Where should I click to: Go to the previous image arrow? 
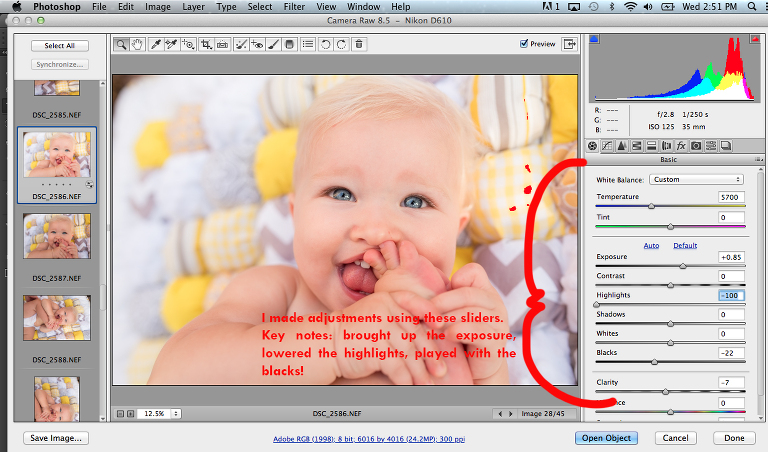500,414
